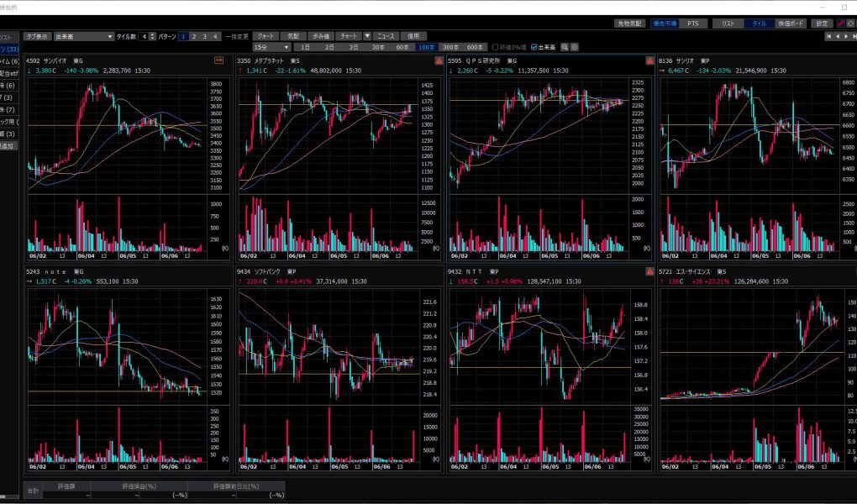
Task: Click the magnifier zoom icon beside 出来高
Action: (x=565, y=47)
